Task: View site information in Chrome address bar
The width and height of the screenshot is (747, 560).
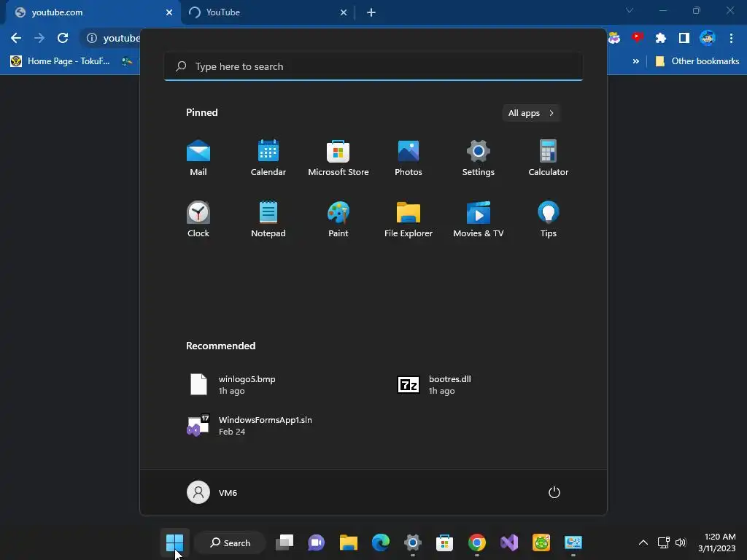Action: click(x=92, y=38)
